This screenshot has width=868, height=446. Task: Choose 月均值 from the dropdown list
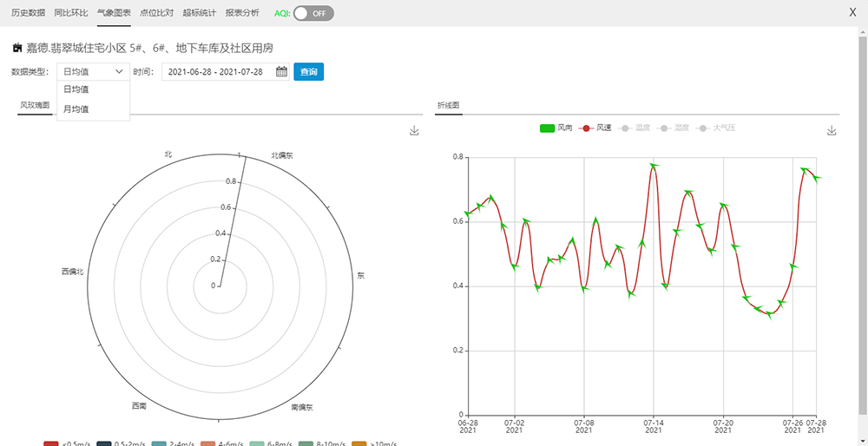point(76,109)
